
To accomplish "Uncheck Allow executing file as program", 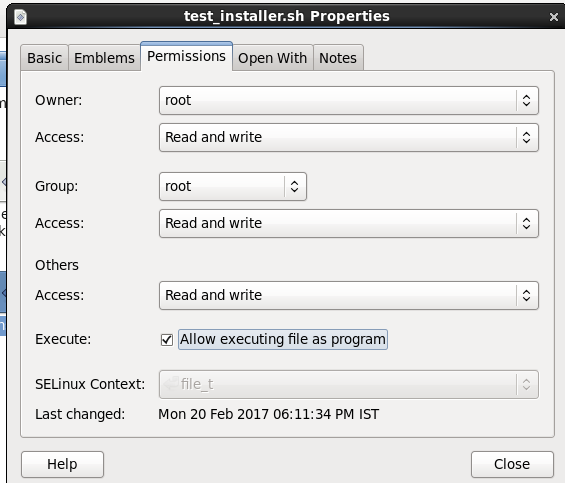I will tap(167, 340).
